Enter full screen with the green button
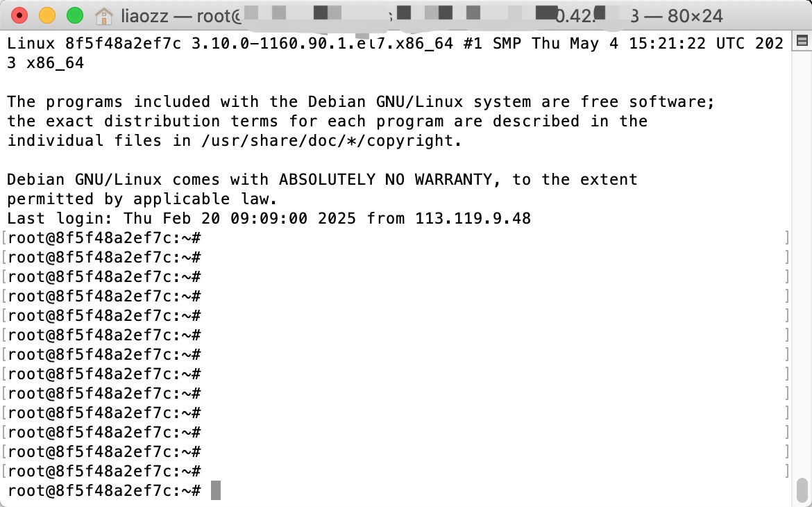812x507 pixels. tap(75, 15)
